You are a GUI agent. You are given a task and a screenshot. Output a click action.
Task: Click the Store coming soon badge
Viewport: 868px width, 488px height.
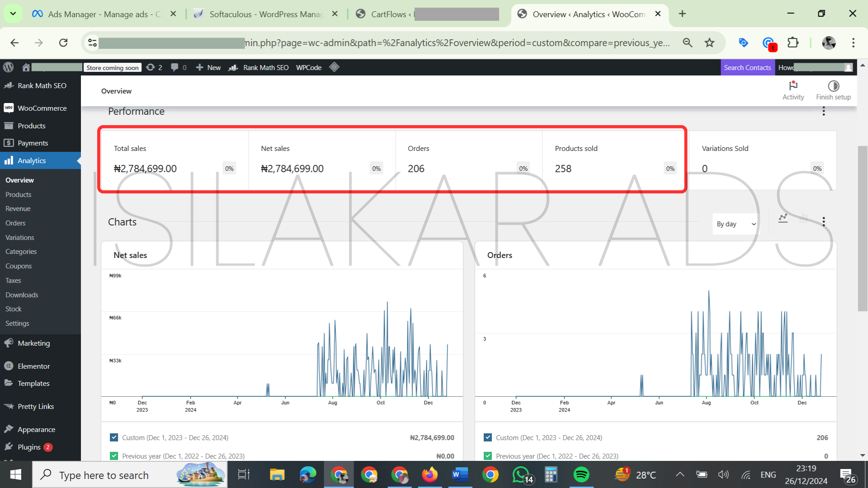113,68
